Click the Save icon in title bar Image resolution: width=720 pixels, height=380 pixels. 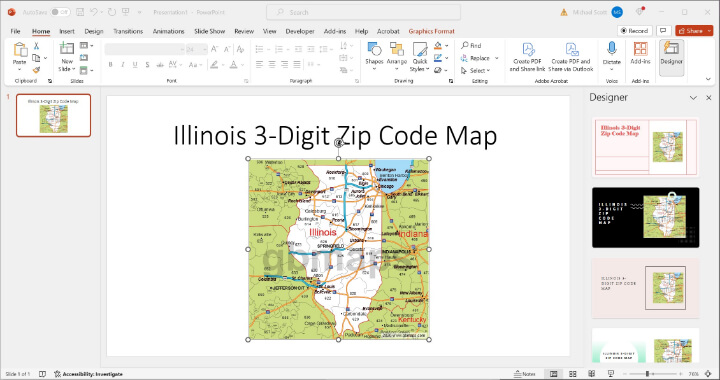80,12
